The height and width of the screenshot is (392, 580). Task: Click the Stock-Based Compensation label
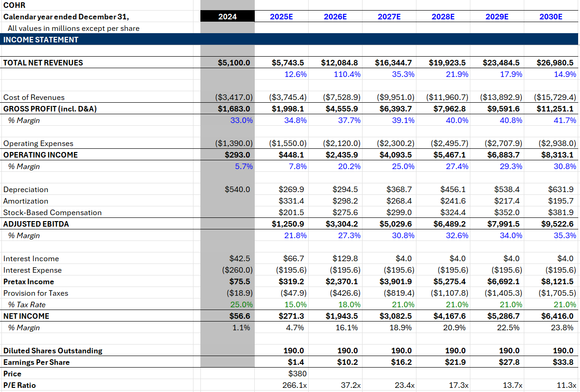pyautogui.click(x=53, y=212)
